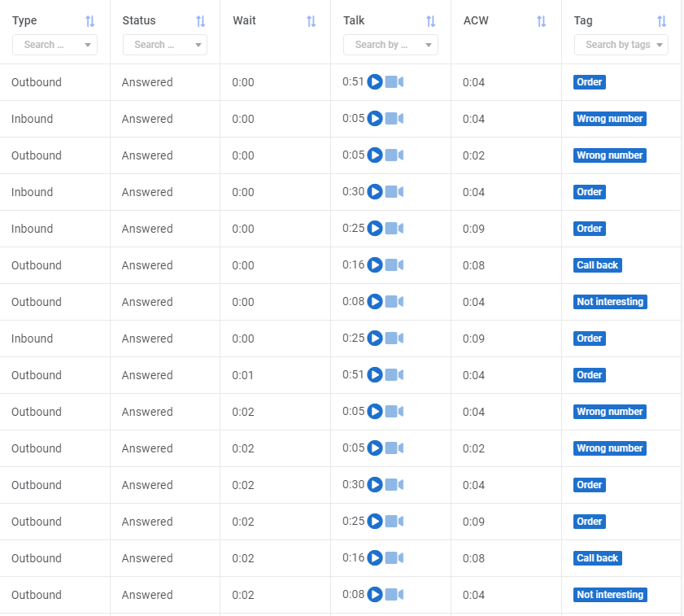This screenshot has width=684, height=616.
Task: Play audio for Inbound 0:05 talk call
Action: (375, 118)
